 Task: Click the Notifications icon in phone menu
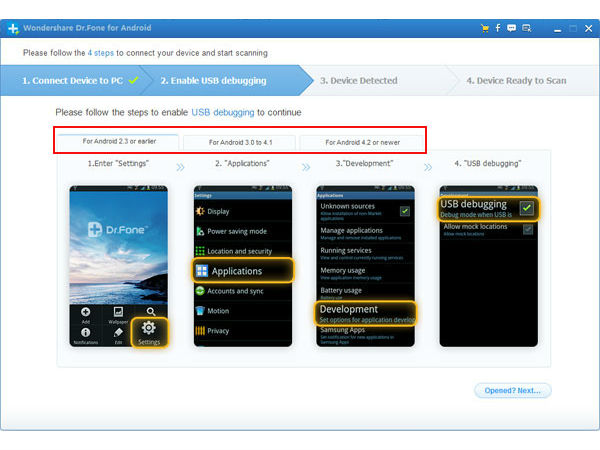[x=86, y=332]
